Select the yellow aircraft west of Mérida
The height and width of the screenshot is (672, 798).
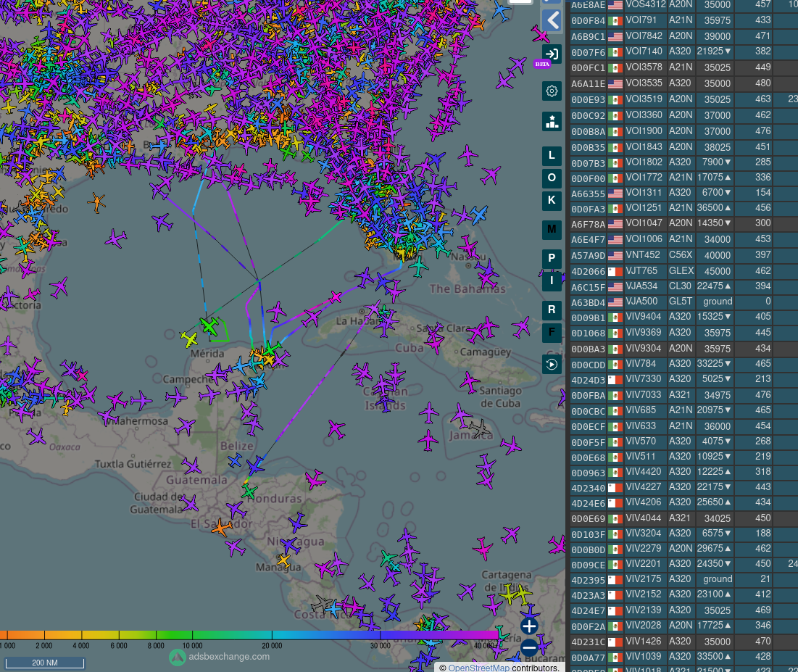click(x=189, y=339)
